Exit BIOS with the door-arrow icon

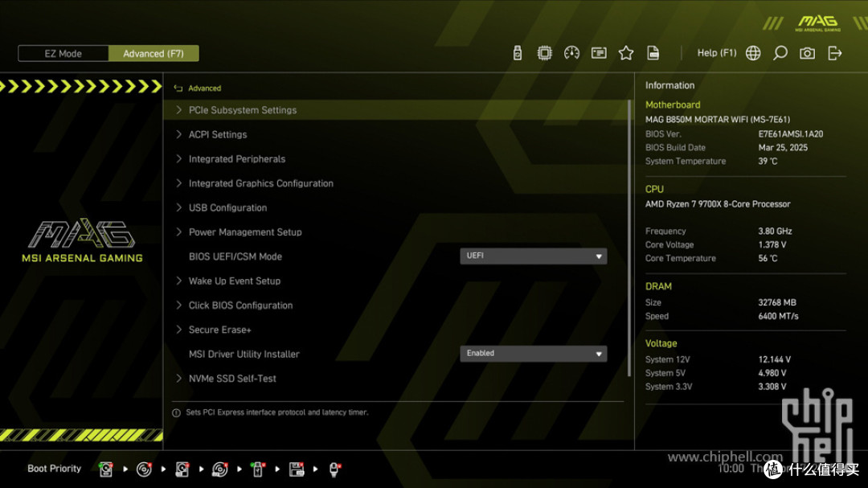[x=834, y=53]
